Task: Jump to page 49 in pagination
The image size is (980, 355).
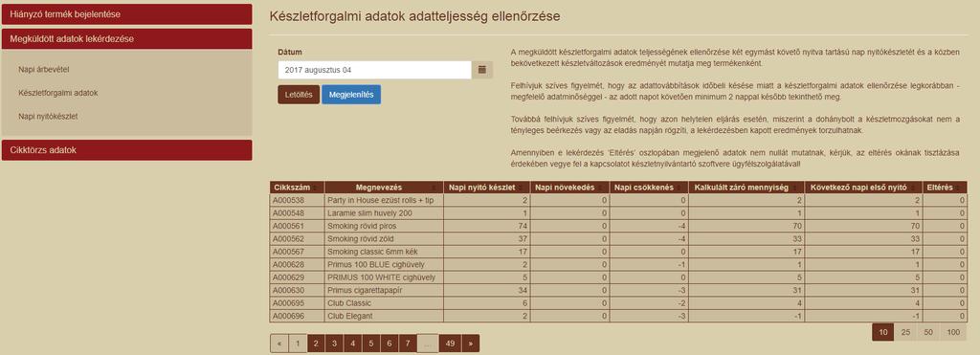Action: point(450,344)
